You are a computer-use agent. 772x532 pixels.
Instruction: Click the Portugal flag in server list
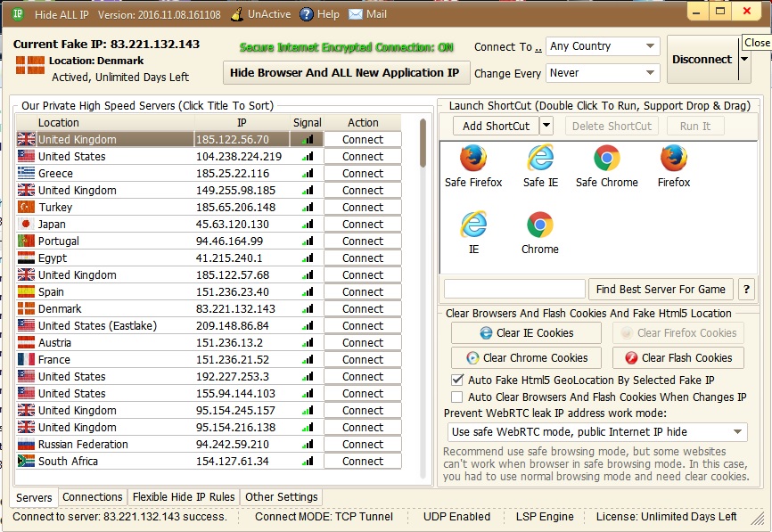pyautogui.click(x=26, y=241)
